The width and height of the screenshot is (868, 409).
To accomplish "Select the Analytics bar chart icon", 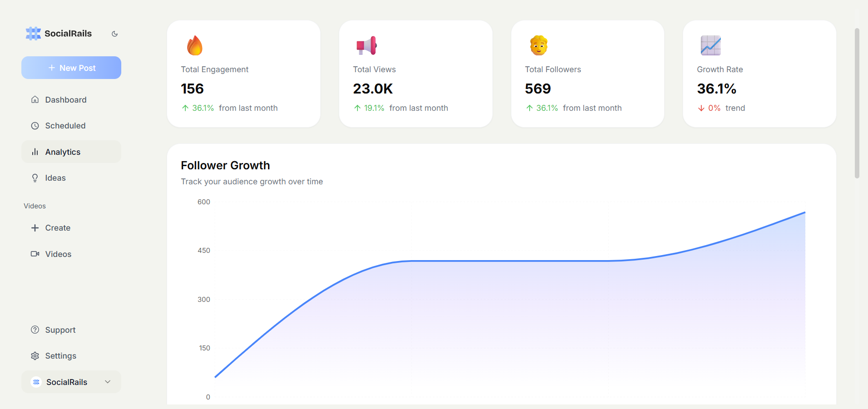I will click(35, 152).
